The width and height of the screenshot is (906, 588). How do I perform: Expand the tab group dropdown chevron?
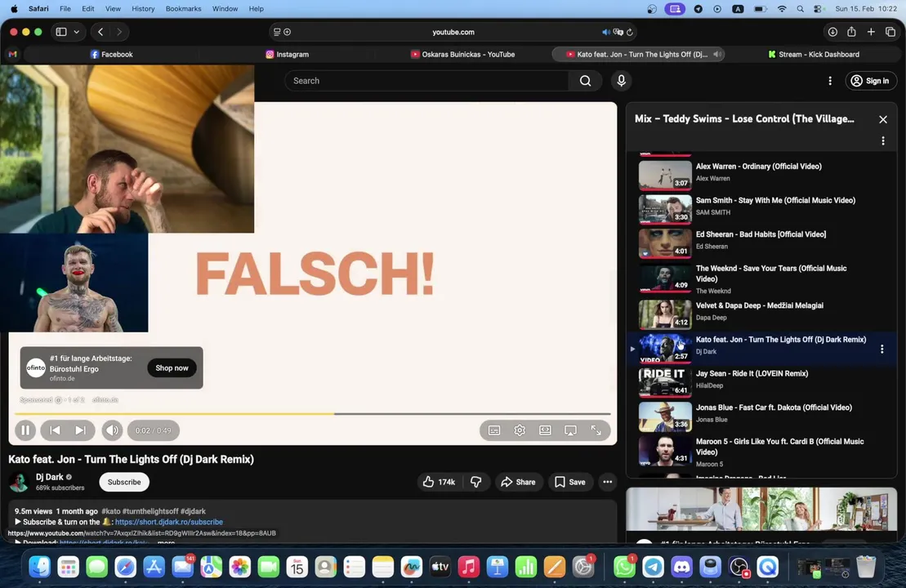point(76,32)
